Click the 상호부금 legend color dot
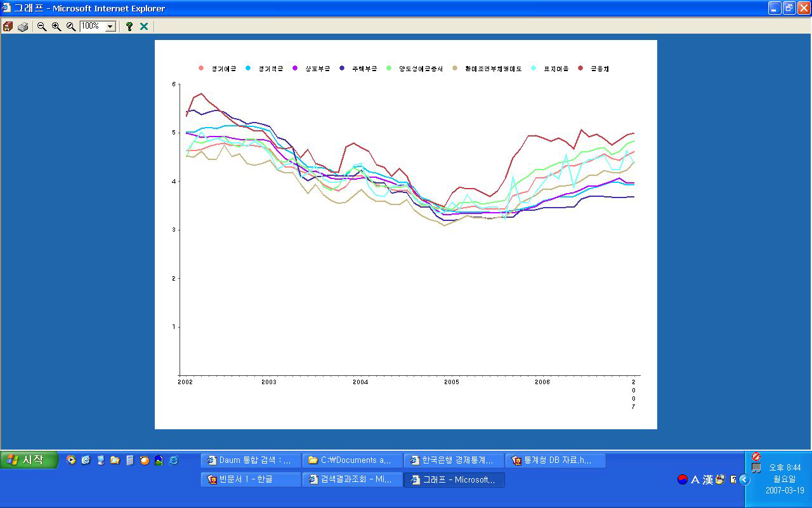The image size is (812, 508). 295,68
